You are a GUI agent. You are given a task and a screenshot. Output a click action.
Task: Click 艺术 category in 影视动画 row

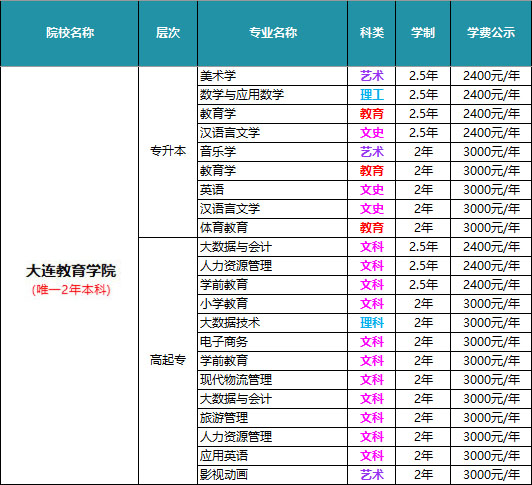[372, 474]
